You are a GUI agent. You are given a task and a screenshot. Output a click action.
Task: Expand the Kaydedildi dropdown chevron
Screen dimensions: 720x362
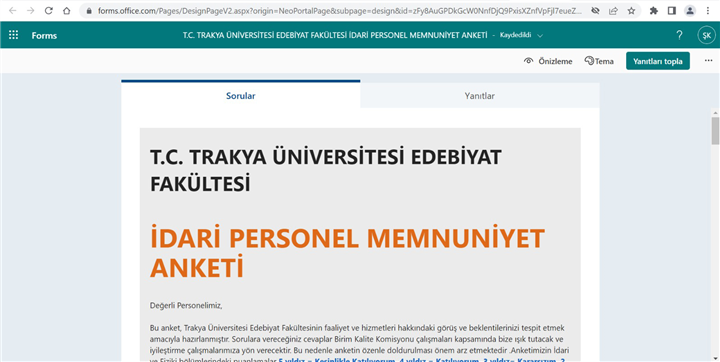click(540, 35)
